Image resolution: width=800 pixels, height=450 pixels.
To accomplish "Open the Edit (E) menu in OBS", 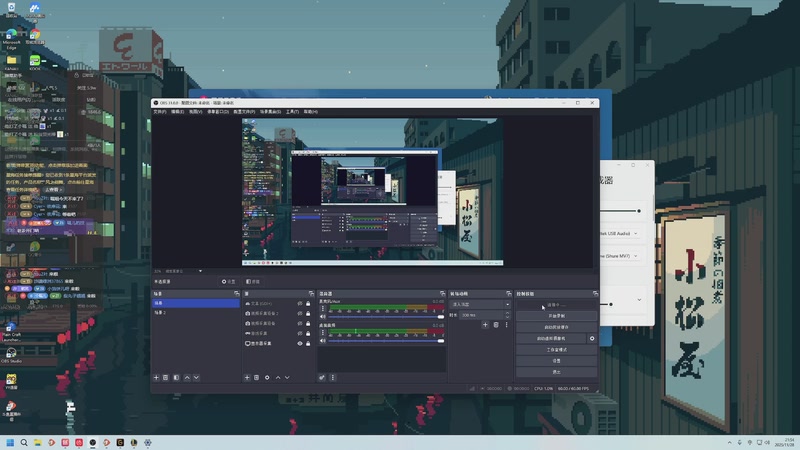I will pyautogui.click(x=178, y=112).
